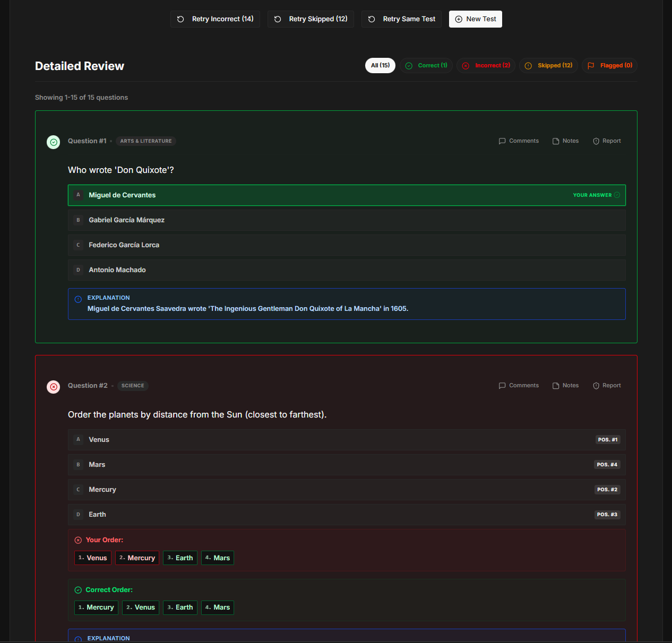Click the Mercury option row

pyautogui.click(x=347, y=490)
